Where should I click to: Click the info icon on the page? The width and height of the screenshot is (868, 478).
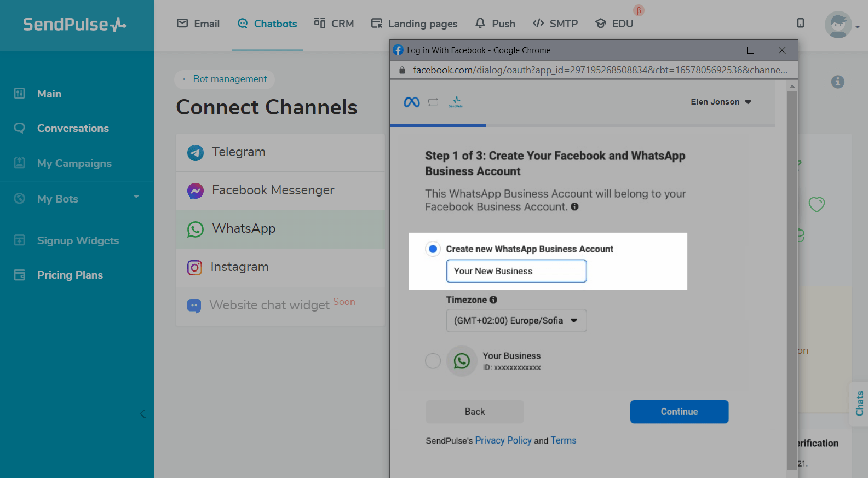coord(837,82)
